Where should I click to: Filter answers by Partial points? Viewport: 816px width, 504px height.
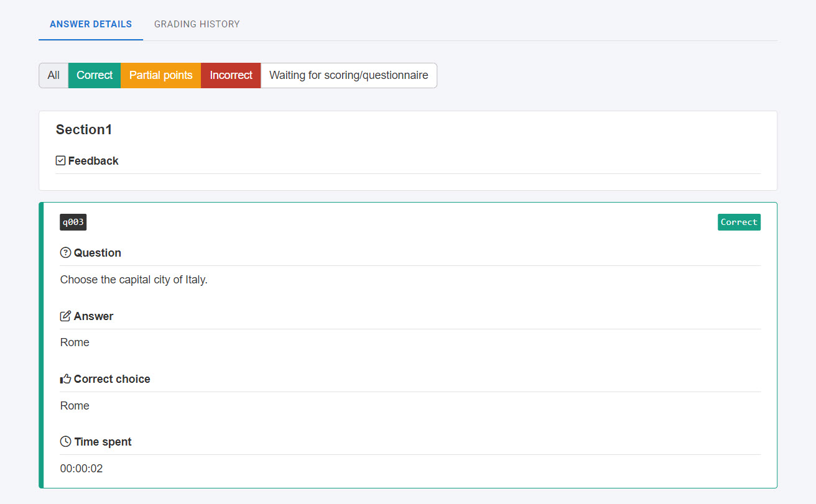point(160,75)
